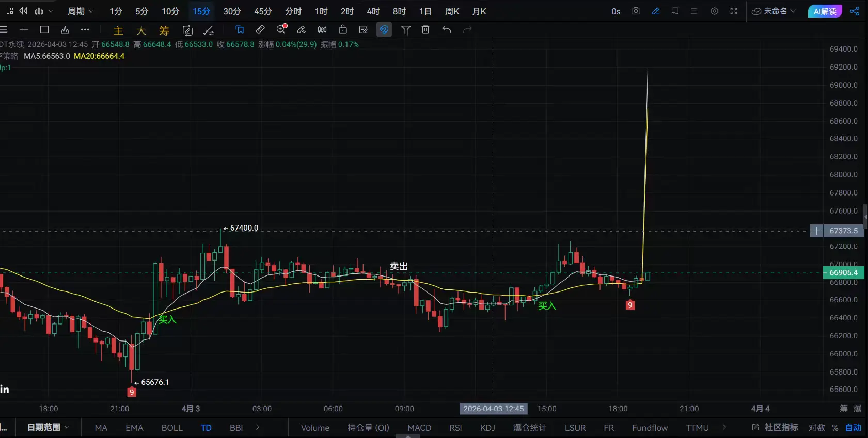The image size is (868, 438).
Task: Open the 社区指标 community indicators
Action: pos(775,427)
